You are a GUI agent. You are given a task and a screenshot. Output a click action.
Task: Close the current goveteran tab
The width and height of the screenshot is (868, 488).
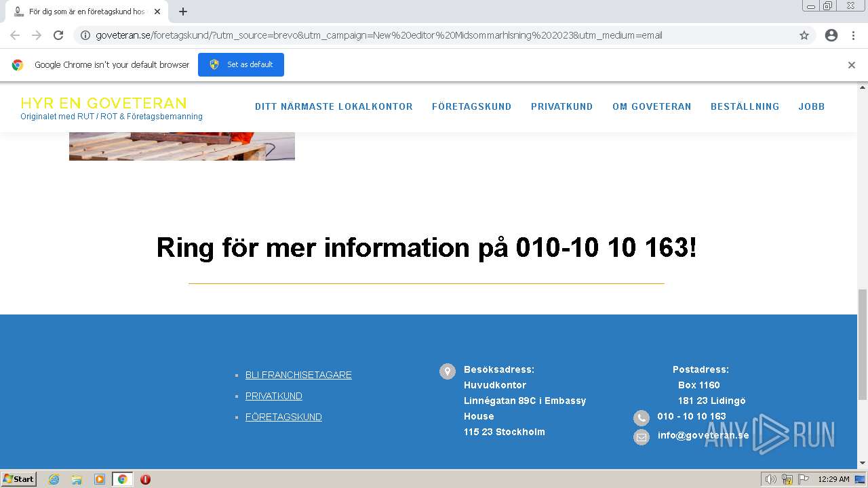point(157,12)
